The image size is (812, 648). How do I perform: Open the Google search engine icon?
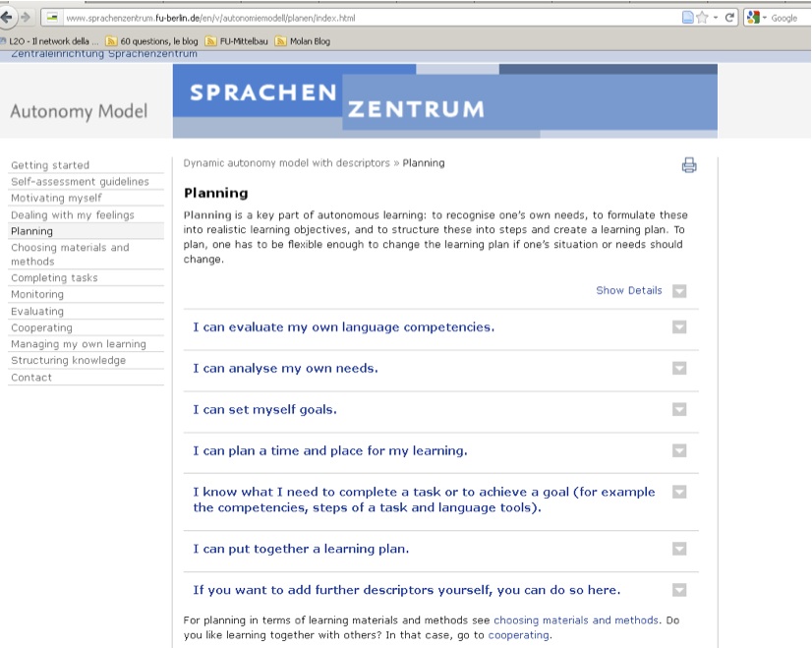pyautogui.click(x=753, y=18)
